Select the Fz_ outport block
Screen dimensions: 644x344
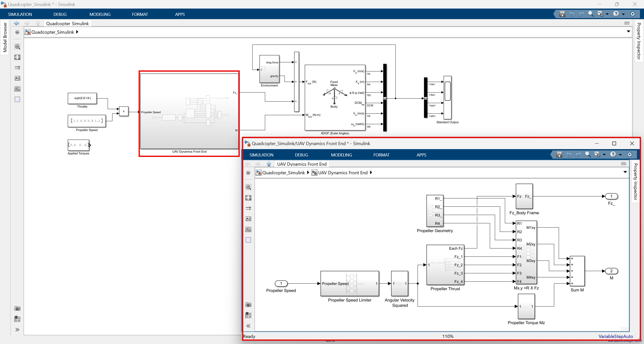point(612,196)
